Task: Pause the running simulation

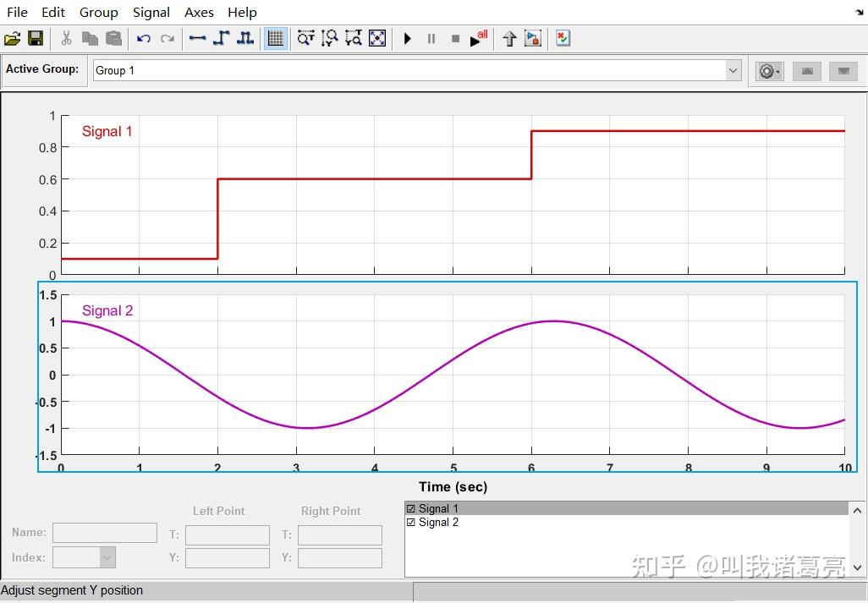Action: click(x=431, y=38)
